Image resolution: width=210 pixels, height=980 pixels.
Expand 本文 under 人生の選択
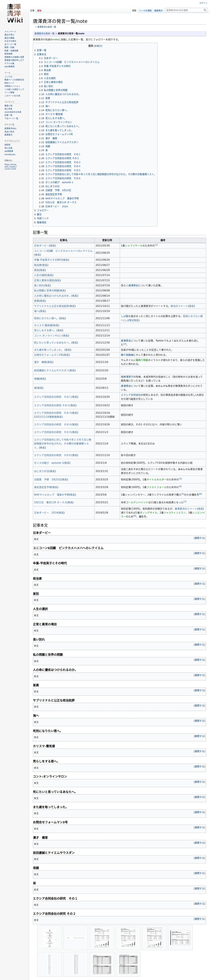click(199, 614)
